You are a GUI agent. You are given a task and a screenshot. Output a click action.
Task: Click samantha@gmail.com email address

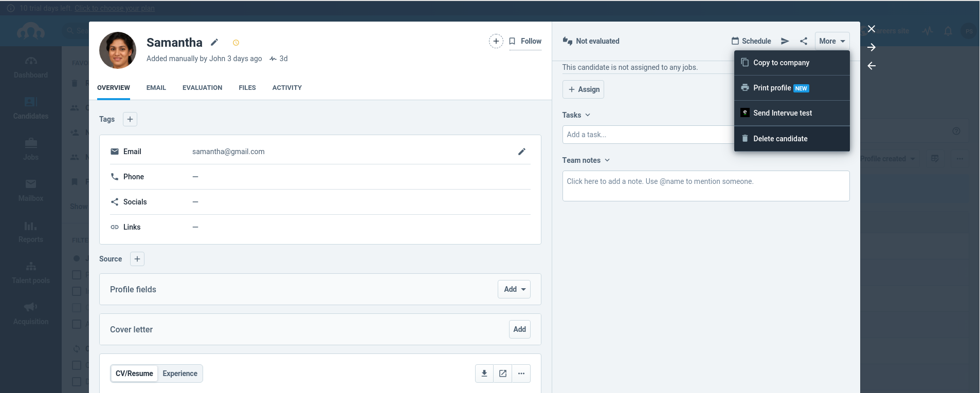pyautogui.click(x=228, y=152)
